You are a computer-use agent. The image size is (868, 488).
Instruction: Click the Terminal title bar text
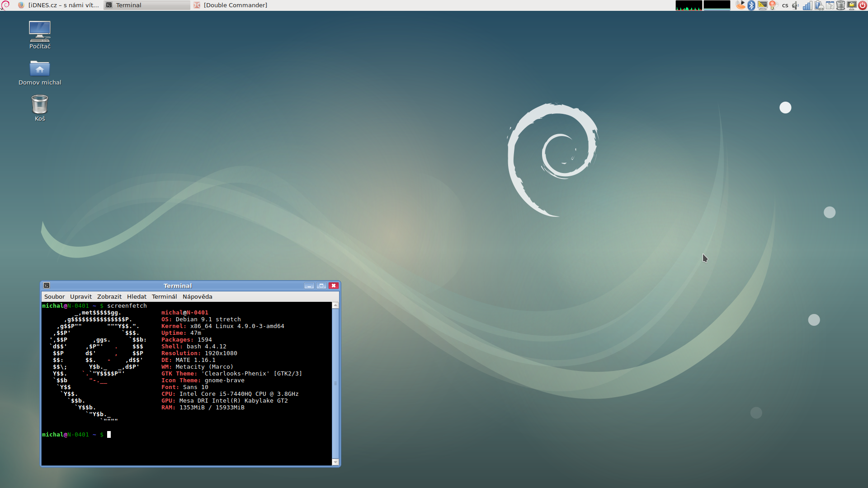pos(178,286)
